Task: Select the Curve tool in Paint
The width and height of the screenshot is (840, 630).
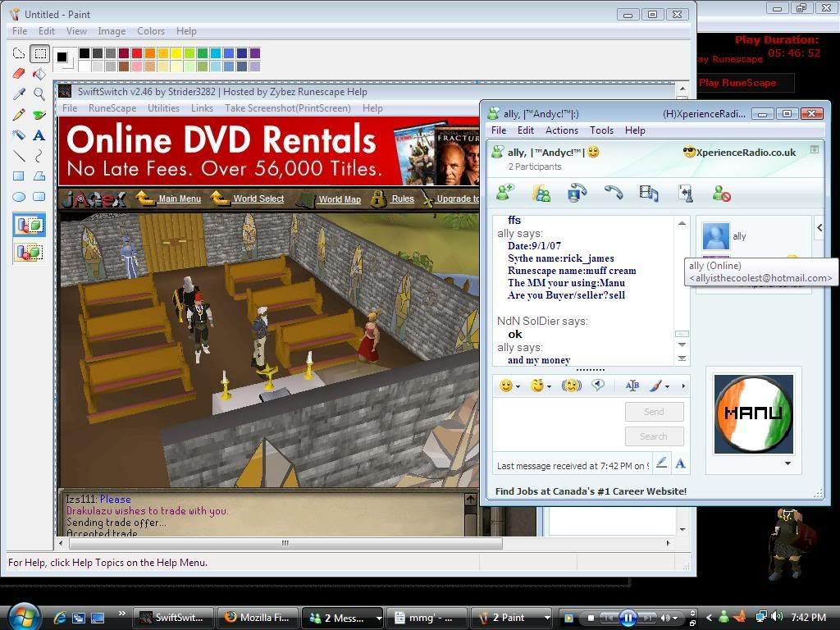Action: pos(39,156)
